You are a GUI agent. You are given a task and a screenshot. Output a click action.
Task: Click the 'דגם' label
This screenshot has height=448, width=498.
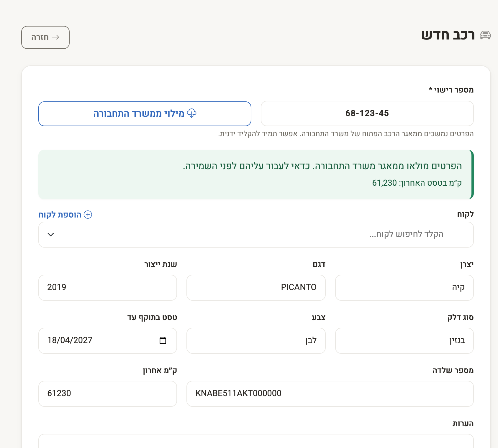click(x=319, y=264)
